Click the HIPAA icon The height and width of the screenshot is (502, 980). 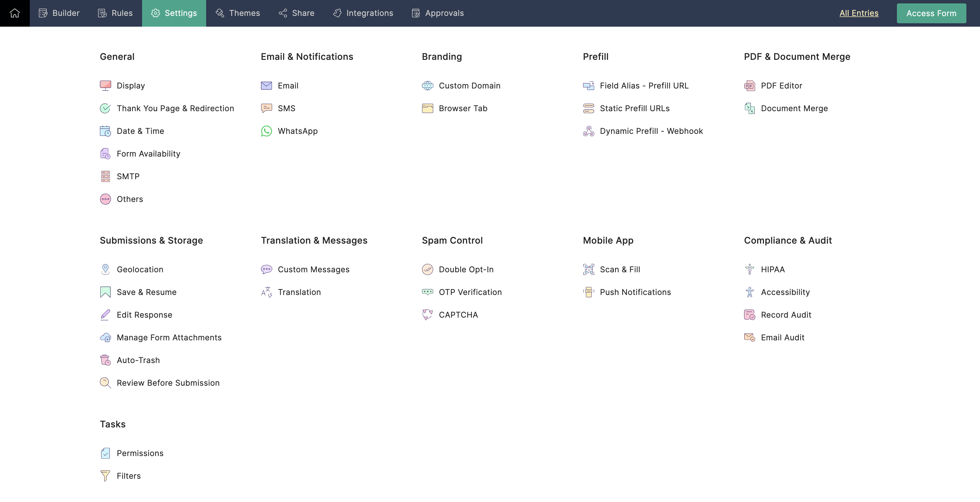tap(749, 269)
